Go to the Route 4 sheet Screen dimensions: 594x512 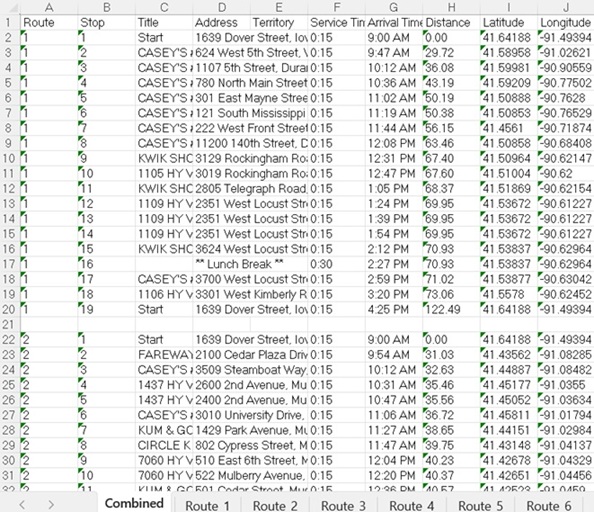pyautogui.click(x=411, y=506)
